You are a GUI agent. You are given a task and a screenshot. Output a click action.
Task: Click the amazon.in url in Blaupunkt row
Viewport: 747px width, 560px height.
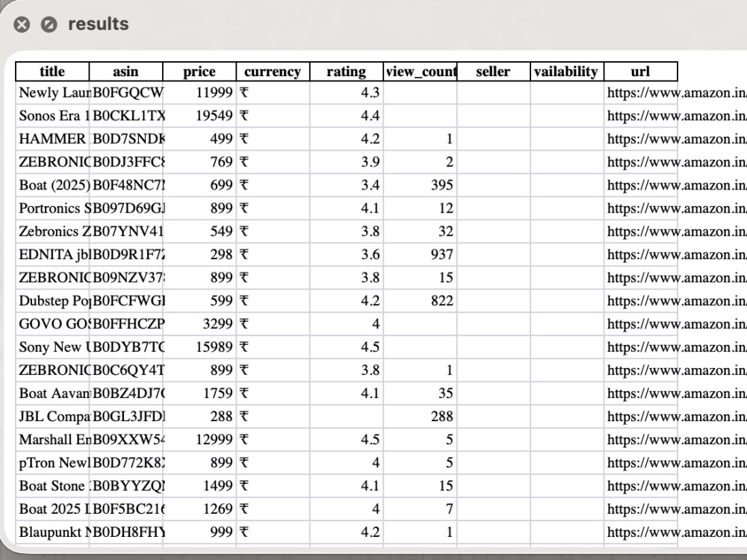pos(677,532)
